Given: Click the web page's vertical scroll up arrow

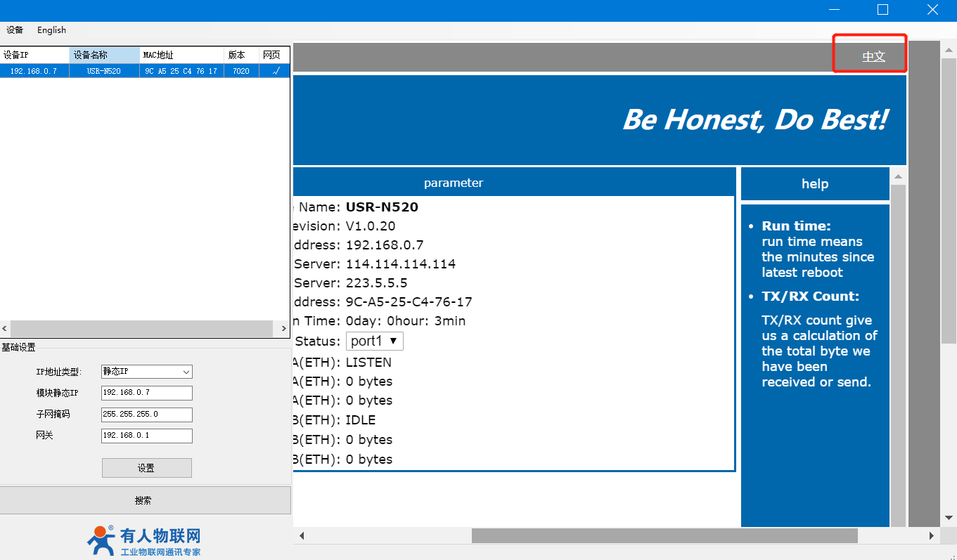Looking at the screenshot, I should tap(948, 48).
